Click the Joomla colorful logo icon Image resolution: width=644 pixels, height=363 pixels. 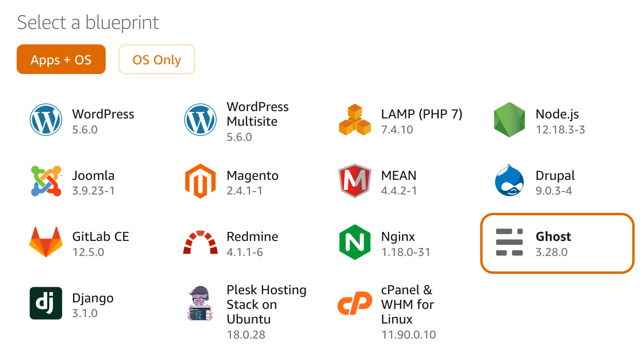coord(46,181)
